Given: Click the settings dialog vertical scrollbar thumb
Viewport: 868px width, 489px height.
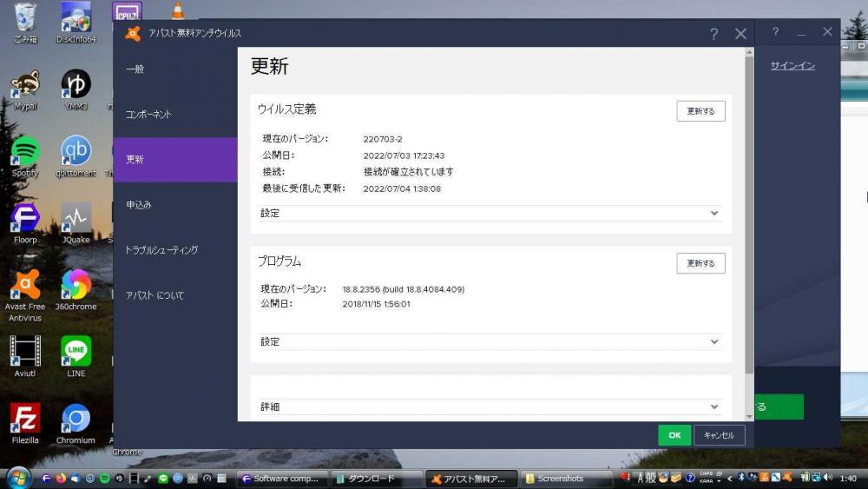Looking at the screenshot, I should pos(750,213).
